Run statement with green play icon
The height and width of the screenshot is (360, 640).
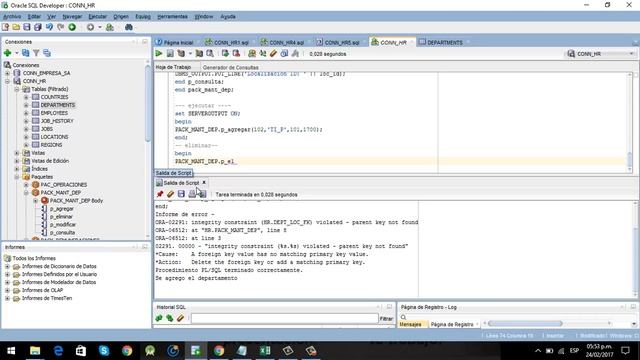coord(159,53)
